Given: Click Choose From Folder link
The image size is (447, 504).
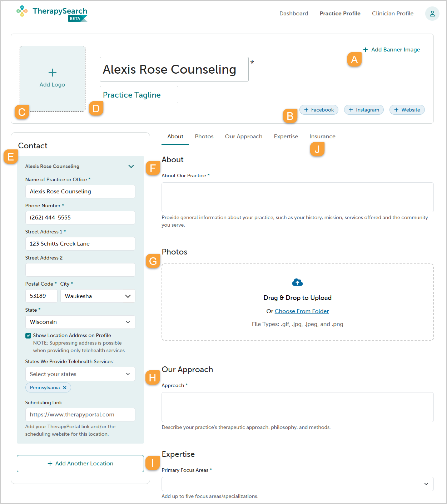Looking at the screenshot, I should click(302, 311).
